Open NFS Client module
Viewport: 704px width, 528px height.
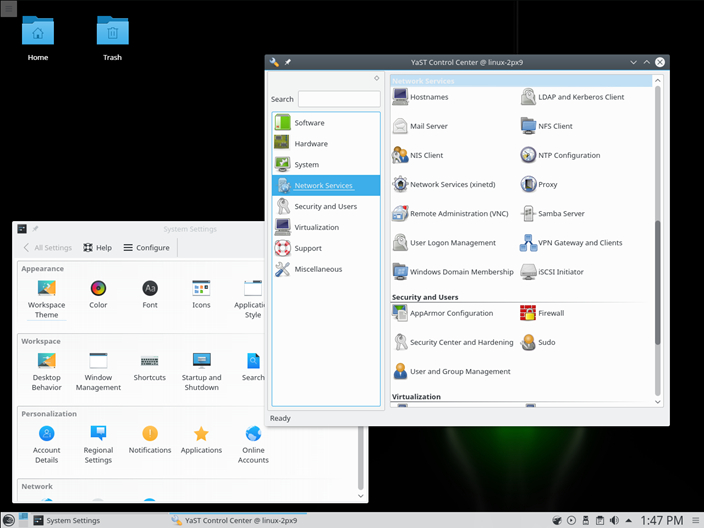click(546, 126)
